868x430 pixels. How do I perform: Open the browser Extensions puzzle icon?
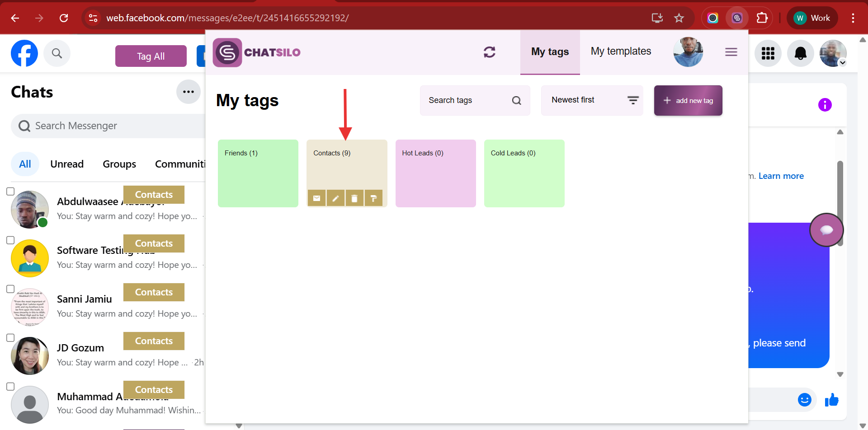click(x=762, y=18)
